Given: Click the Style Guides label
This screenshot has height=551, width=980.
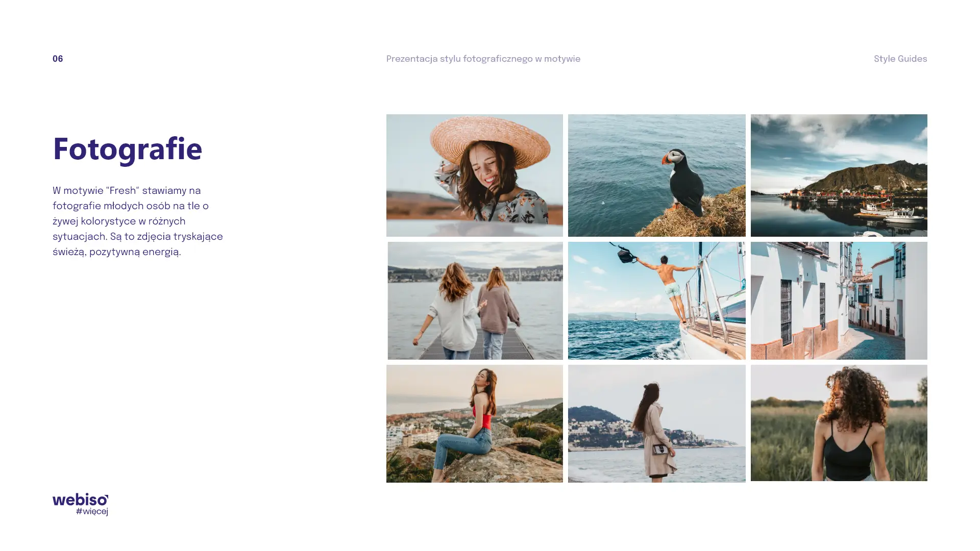Looking at the screenshot, I should tap(900, 59).
